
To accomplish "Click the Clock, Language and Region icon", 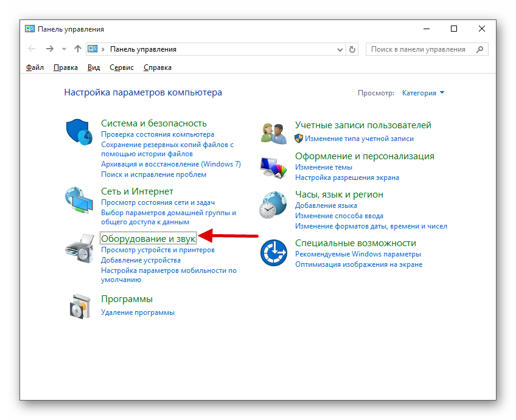I will click(x=273, y=205).
